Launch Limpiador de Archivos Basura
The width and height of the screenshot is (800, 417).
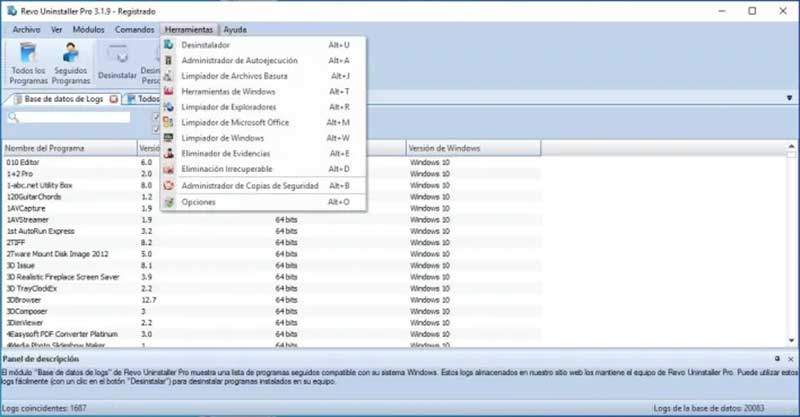[235, 76]
